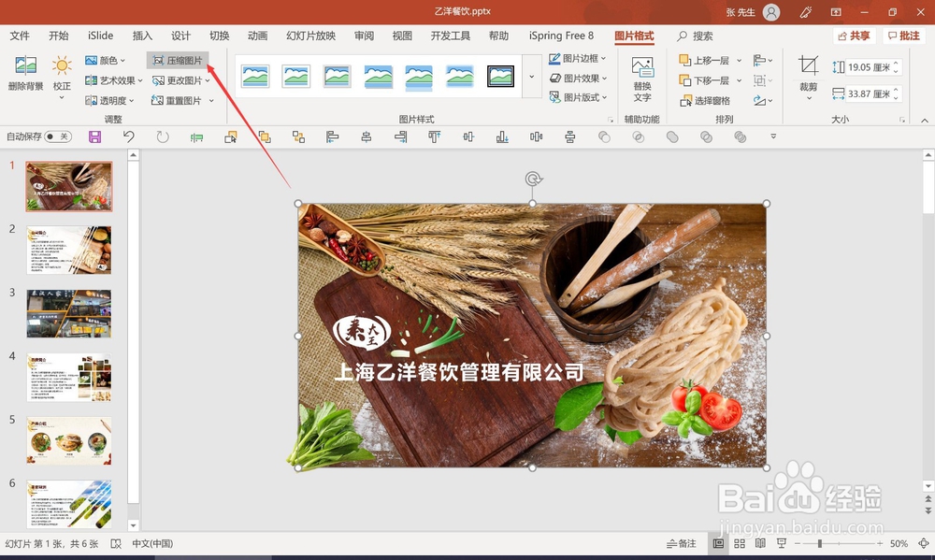Screen dimensions: 935x560
Task: Click the purple Save icon in quick access bar
Action: click(x=94, y=137)
